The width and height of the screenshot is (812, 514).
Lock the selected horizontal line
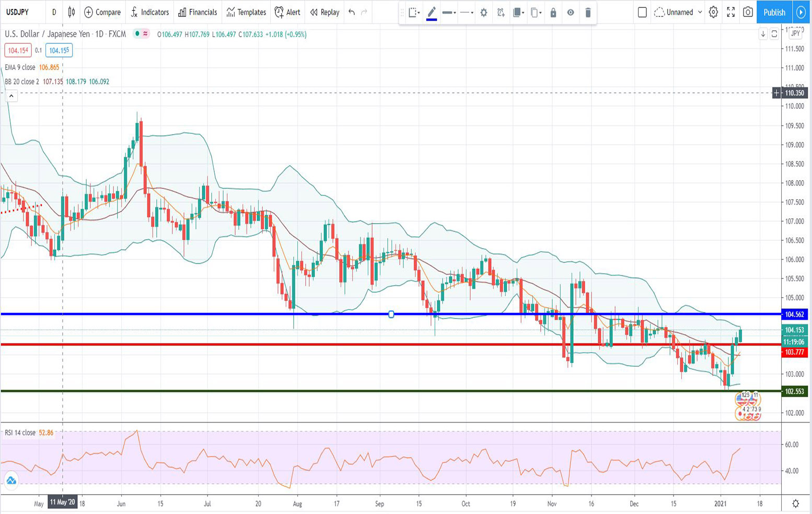click(x=553, y=12)
